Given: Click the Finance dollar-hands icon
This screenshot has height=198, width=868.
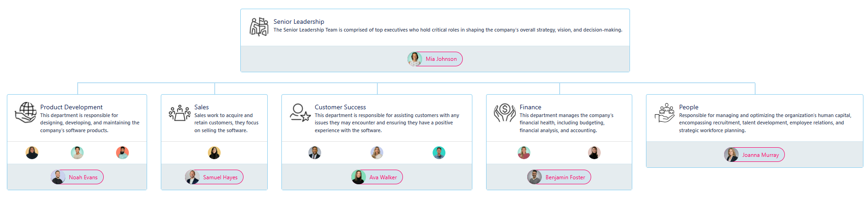Looking at the screenshot, I should [x=505, y=112].
